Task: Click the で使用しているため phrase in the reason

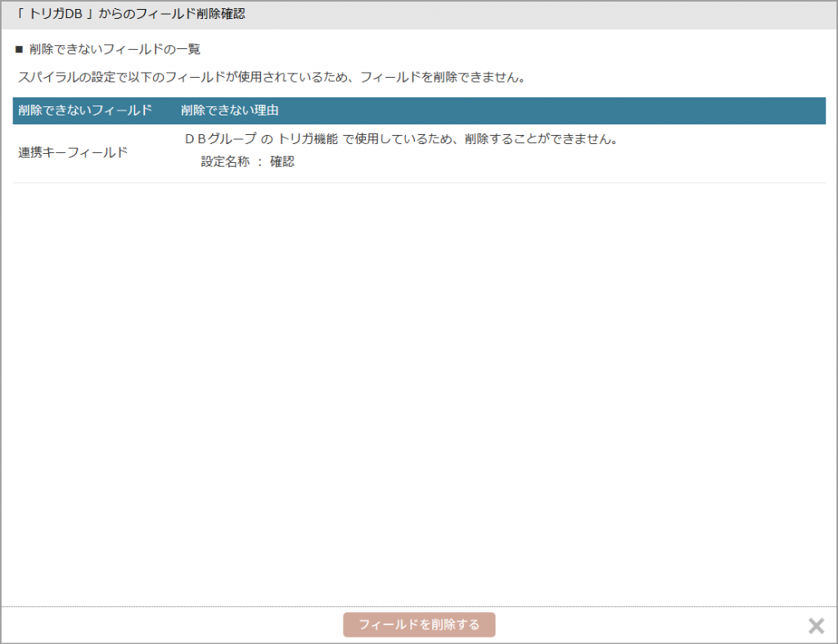Action: point(395,139)
